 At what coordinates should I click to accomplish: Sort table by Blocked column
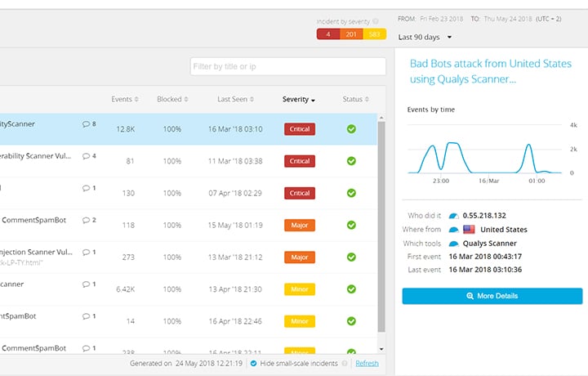172,99
